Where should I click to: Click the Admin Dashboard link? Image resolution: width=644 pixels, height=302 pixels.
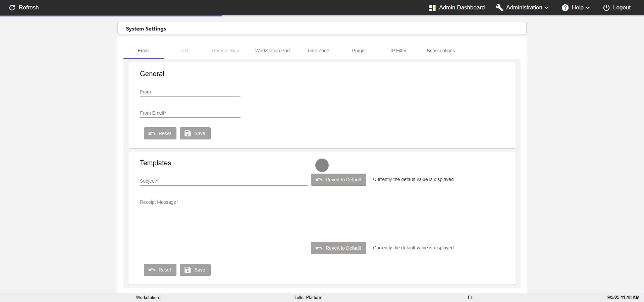[457, 8]
